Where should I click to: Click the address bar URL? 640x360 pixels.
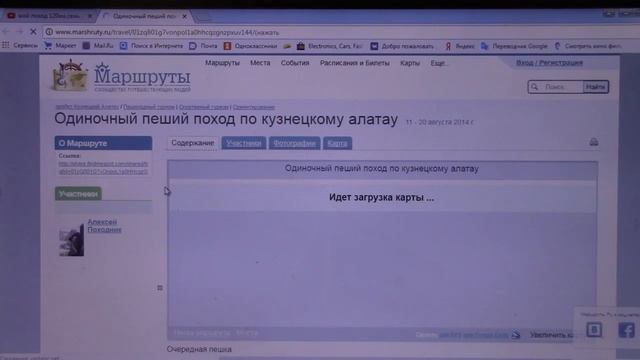click(x=167, y=32)
